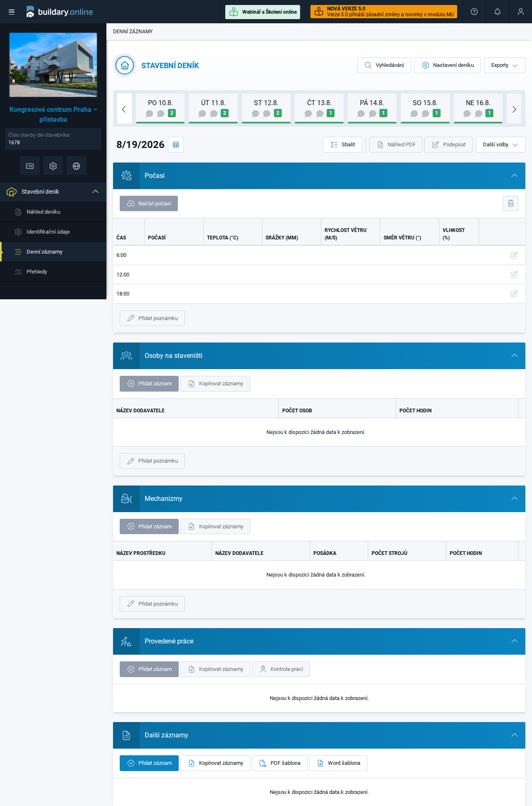This screenshot has width=532, height=806.
Task: Click the Stavební deník home icon
Action: click(125, 65)
